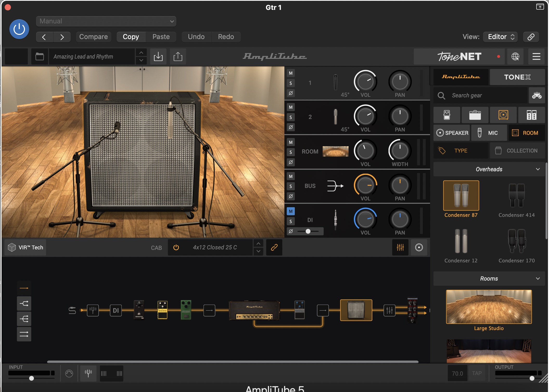
Task: Select the stomp pedal category icon
Action: 447,115
